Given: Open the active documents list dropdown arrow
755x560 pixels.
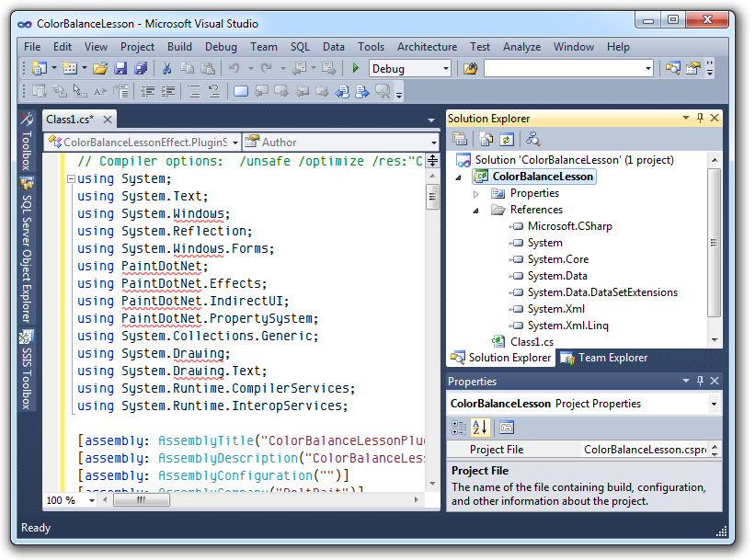Looking at the screenshot, I should pos(431,120).
